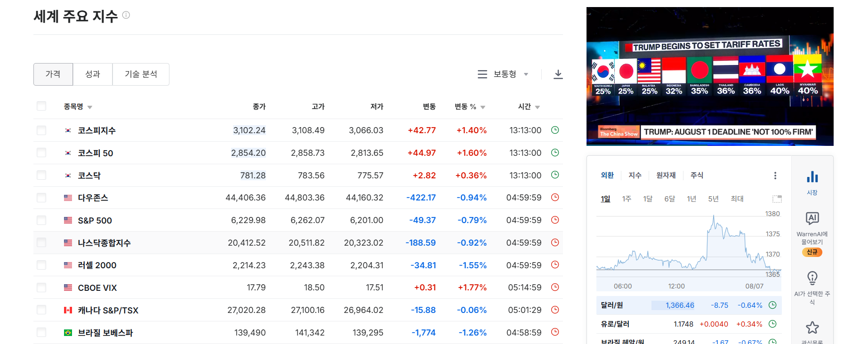This screenshot has width=868, height=344.
Task: Sort by 종목명 column header
Action: 78,107
